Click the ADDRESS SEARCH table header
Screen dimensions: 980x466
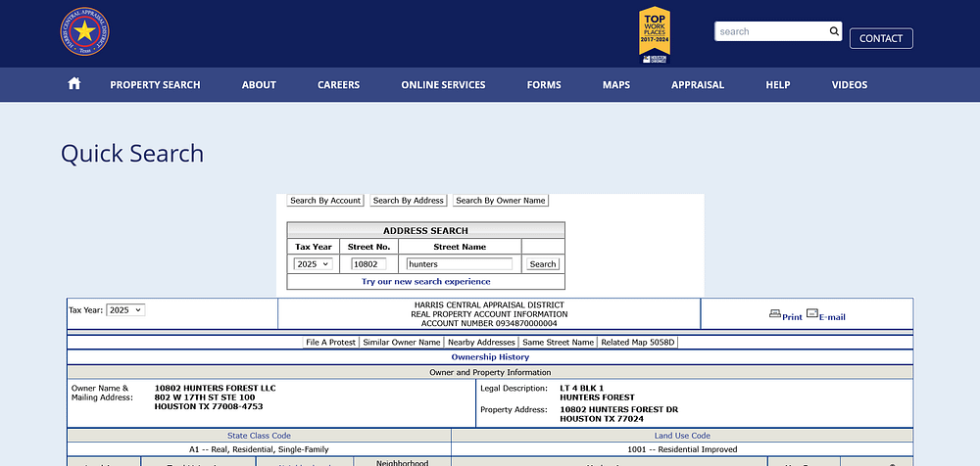[425, 230]
